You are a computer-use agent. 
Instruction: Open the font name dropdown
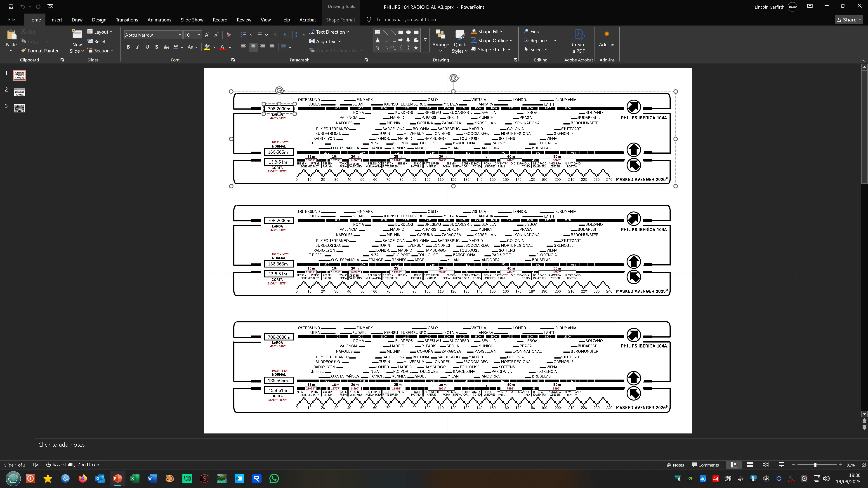click(180, 35)
